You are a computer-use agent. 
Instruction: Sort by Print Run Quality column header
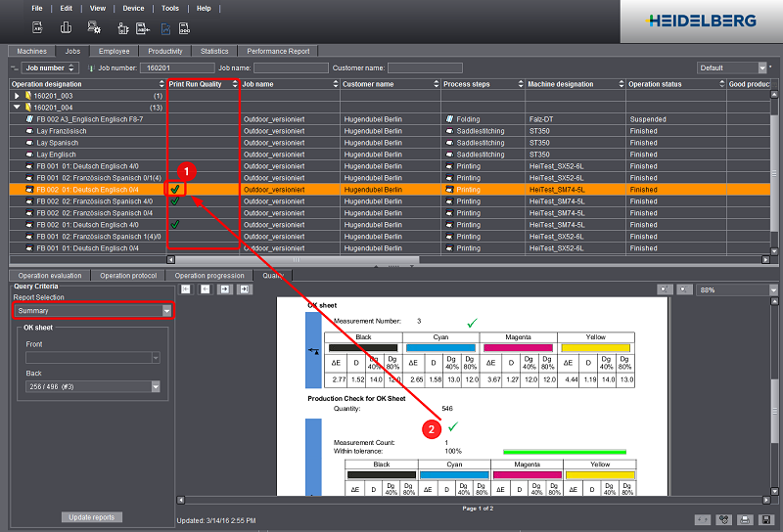(x=203, y=84)
